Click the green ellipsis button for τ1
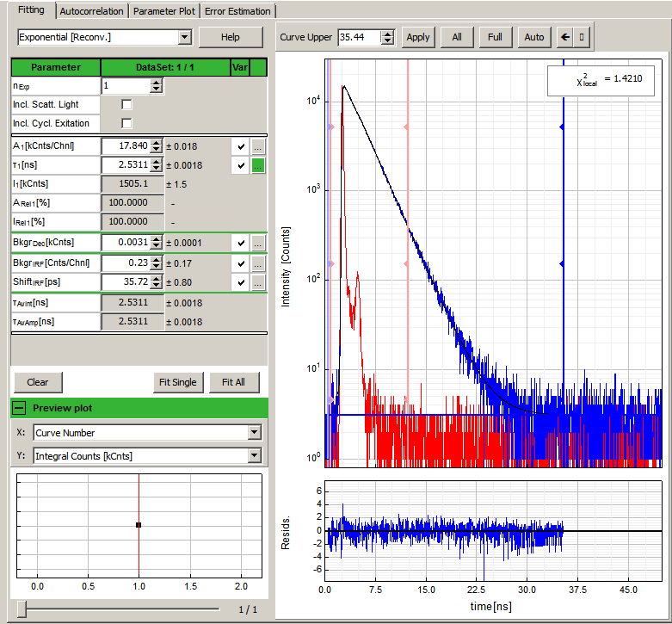Screen dimensions: 672x624 click(258, 165)
